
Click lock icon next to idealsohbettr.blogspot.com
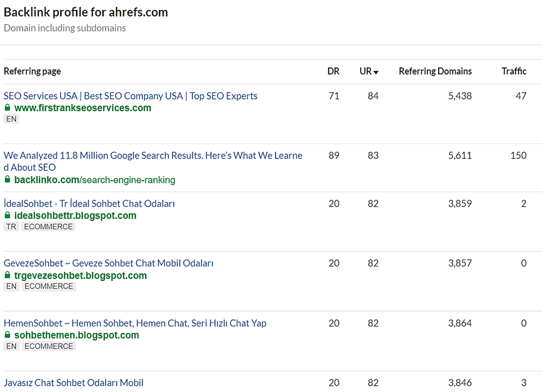click(x=7, y=215)
